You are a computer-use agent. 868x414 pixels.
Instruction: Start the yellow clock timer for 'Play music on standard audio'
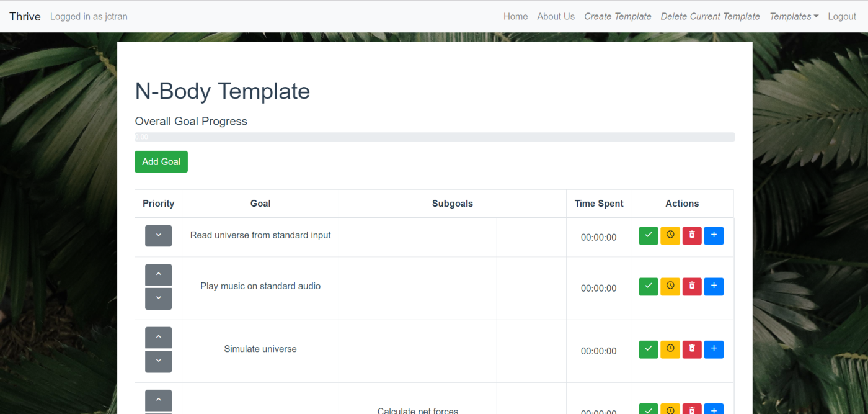tap(670, 287)
